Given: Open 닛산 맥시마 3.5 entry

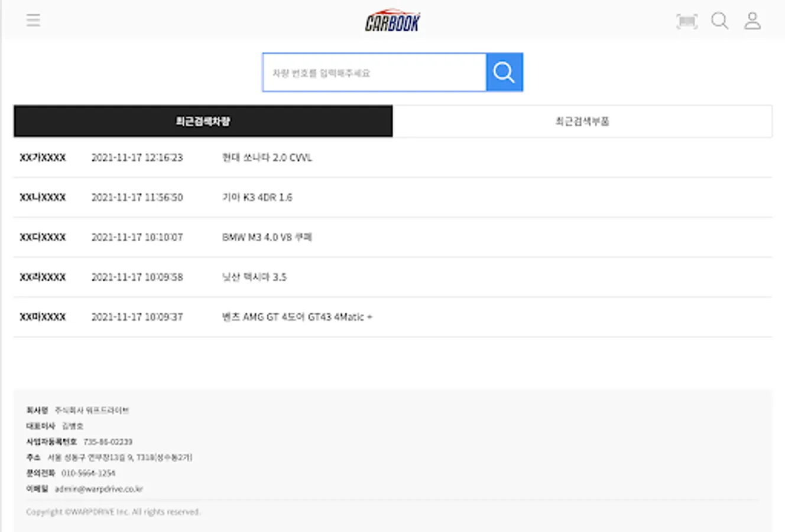Looking at the screenshot, I should [254, 277].
